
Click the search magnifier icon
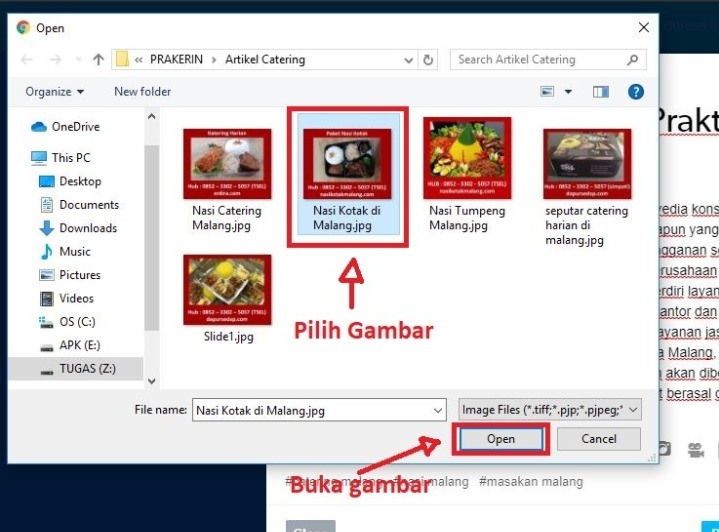[x=633, y=60]
